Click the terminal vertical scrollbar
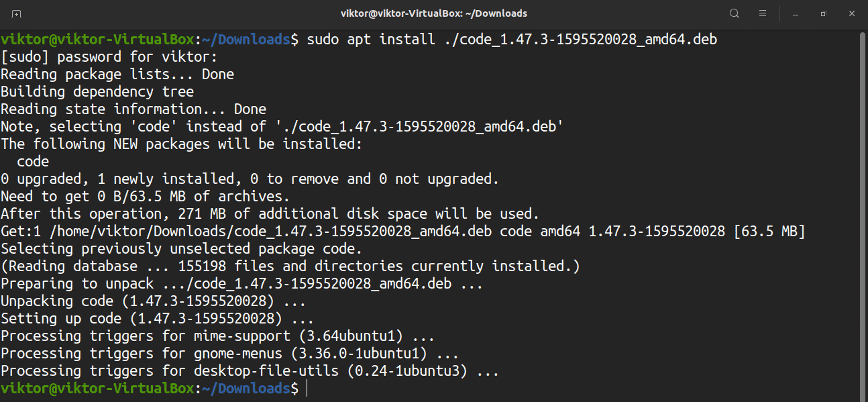The width and height of the screenshot is (868, 402). pyautogui.click(x=863, y=201)
